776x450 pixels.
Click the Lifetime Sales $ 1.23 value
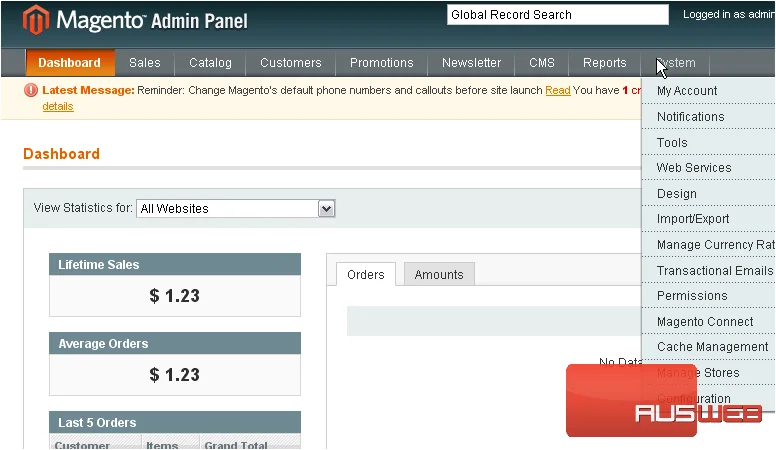pyautogui.click(x=175, y=296)
